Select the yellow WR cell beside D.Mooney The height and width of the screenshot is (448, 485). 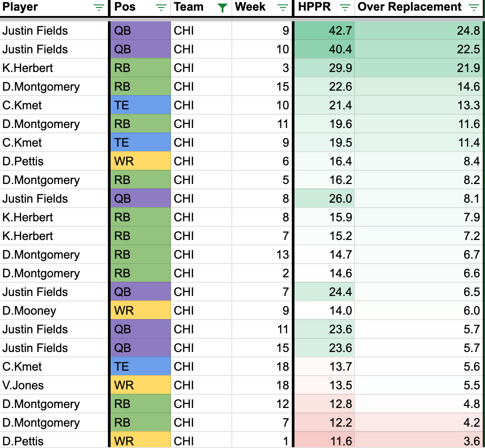140,311
